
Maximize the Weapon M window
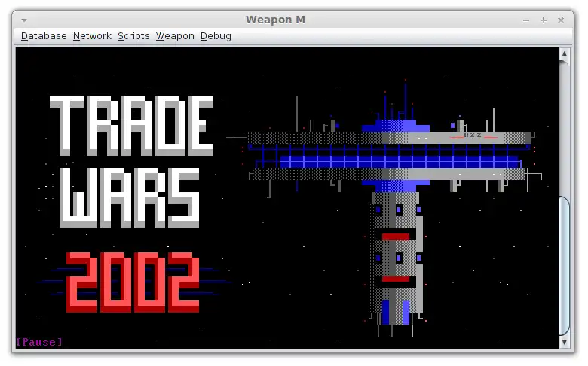(544, 20)
